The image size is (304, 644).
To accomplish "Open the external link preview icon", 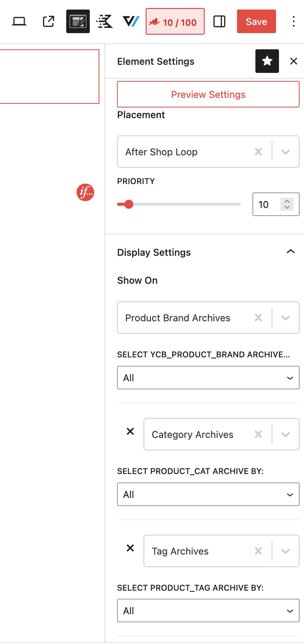I will click(49, 21).
